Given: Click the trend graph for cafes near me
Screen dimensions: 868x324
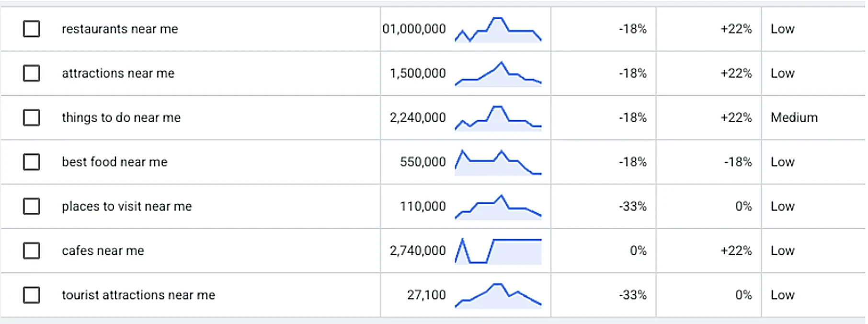Looking at the screenshot, I should [x=498, y=251].
